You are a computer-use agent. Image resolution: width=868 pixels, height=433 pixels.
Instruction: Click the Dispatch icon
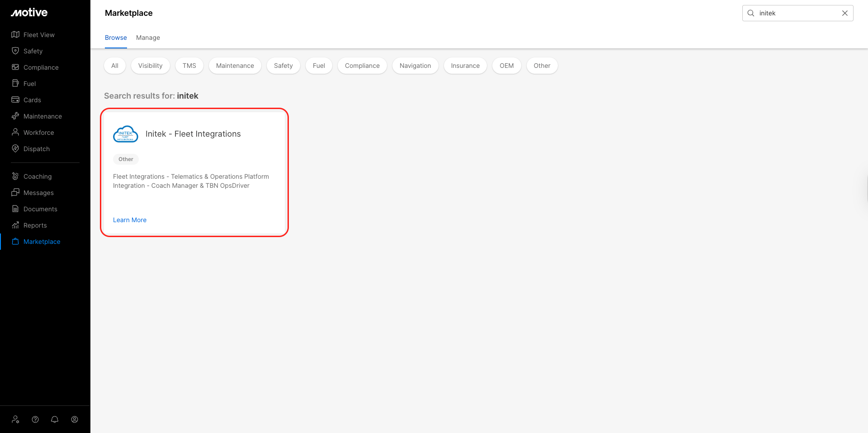(x=15, y=149)
